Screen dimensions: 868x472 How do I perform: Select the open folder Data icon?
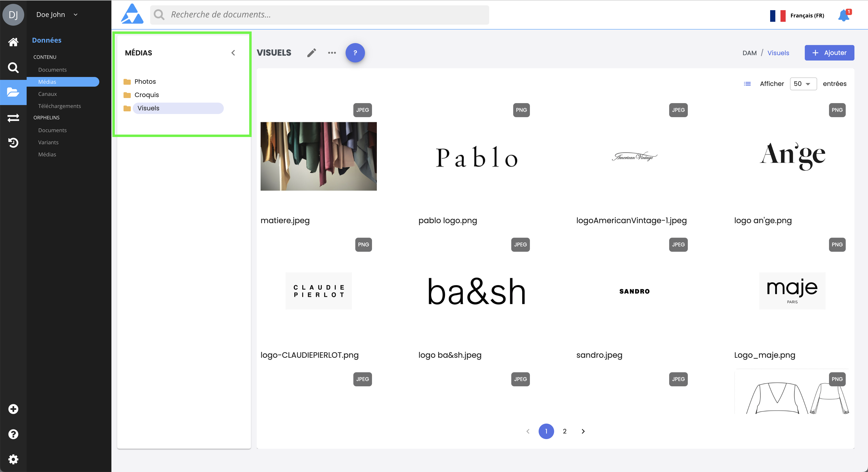pyautogui.click(x=13, y=92)
